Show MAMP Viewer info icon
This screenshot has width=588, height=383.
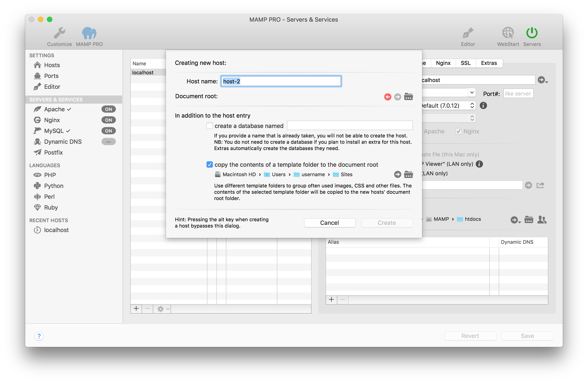(x=479, y=164)
